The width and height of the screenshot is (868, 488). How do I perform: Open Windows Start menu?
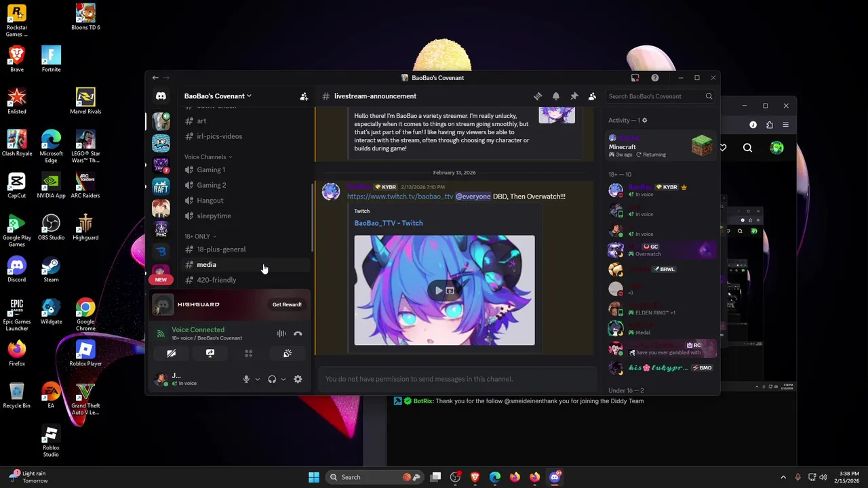(314, 477)
